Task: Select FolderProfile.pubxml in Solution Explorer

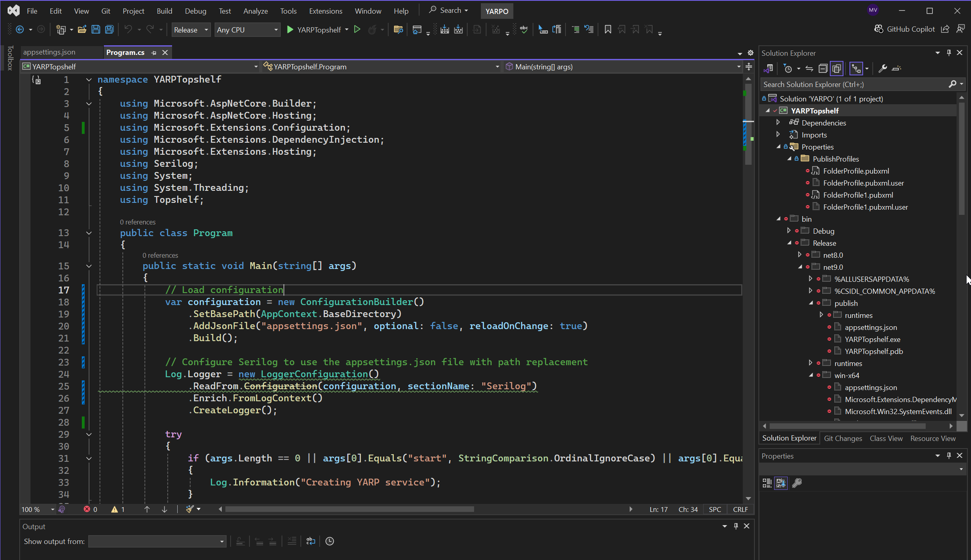Action: (x=856, y=171)
